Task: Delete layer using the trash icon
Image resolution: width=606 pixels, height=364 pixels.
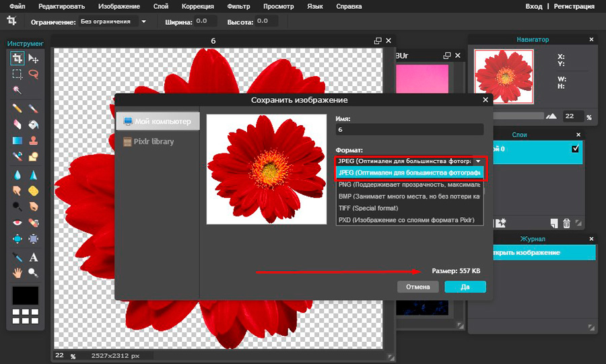Action: [x=567, y=223]
